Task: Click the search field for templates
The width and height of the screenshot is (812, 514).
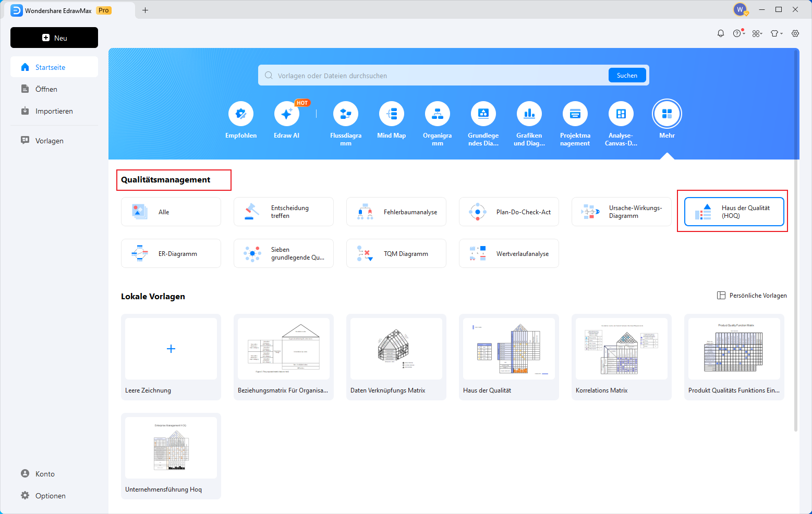Action: point(433,76)
